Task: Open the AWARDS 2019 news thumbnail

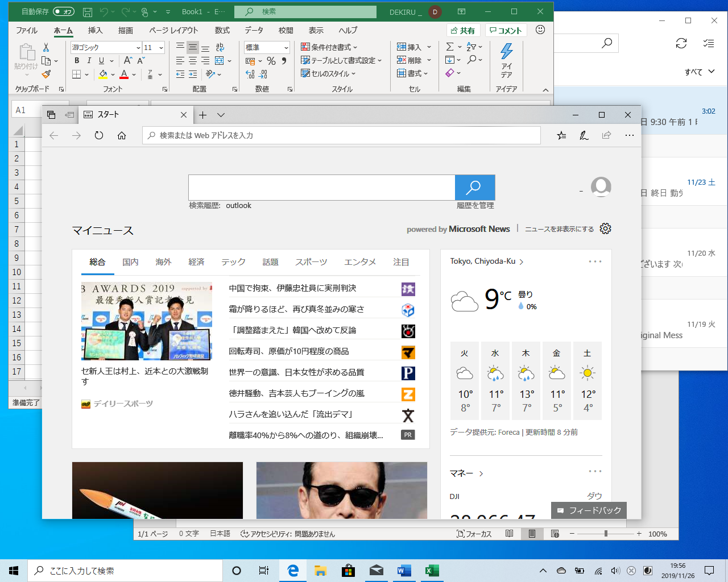Action: 147,321
